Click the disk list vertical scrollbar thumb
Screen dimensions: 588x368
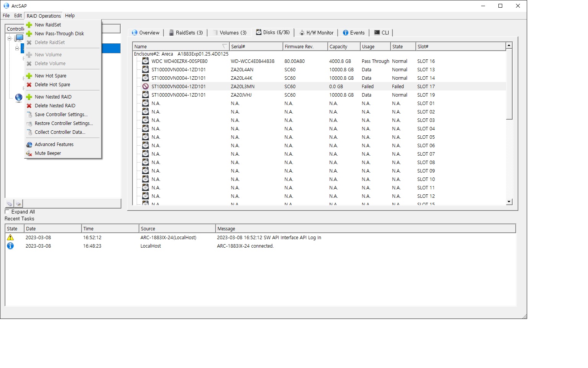click(x=509, y=84)
